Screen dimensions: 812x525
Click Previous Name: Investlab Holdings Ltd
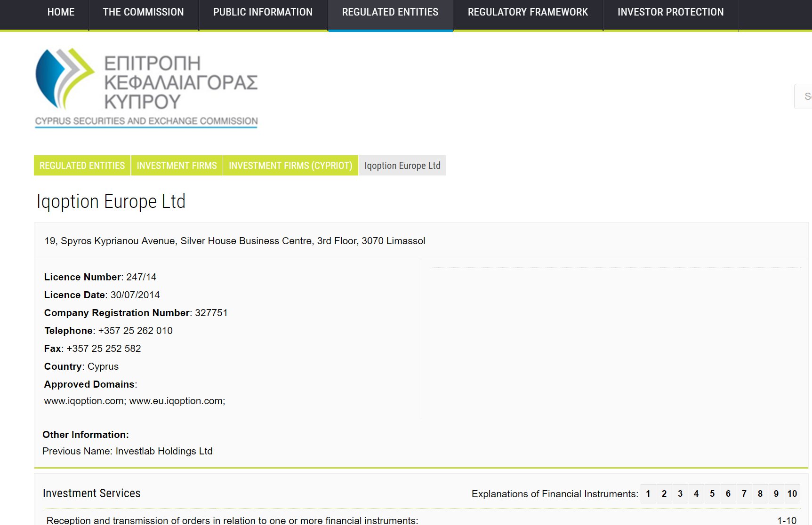pyautogui.click(x=128, y=451)
